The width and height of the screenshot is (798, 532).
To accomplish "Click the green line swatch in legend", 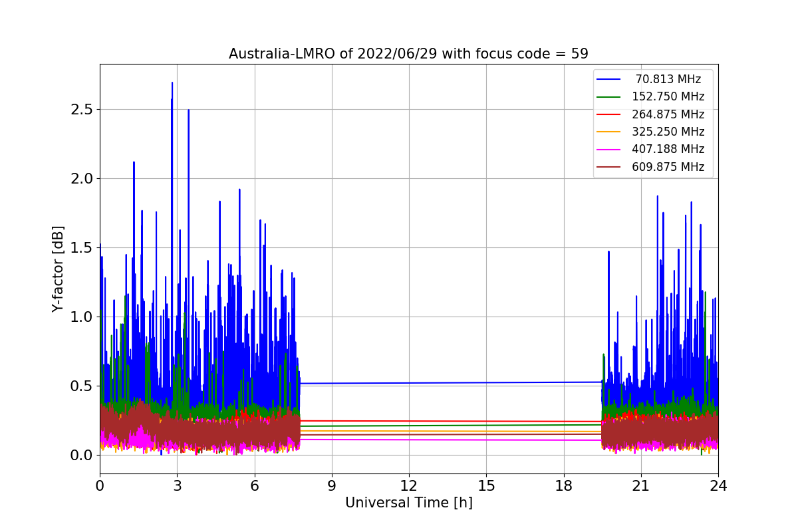I will pyautogui.click(x=609, y=97).
